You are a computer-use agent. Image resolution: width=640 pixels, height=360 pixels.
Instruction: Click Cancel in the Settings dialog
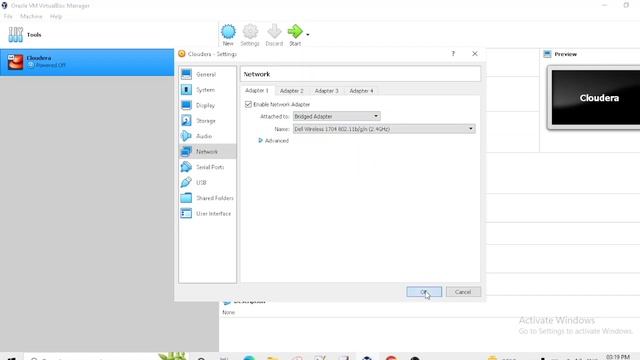tap(463, 292)
